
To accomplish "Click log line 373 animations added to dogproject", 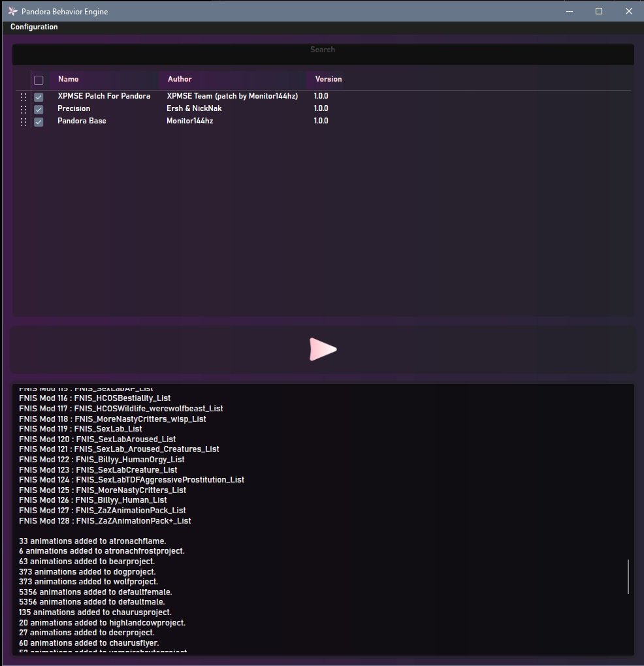I will [x=88, y=572].
